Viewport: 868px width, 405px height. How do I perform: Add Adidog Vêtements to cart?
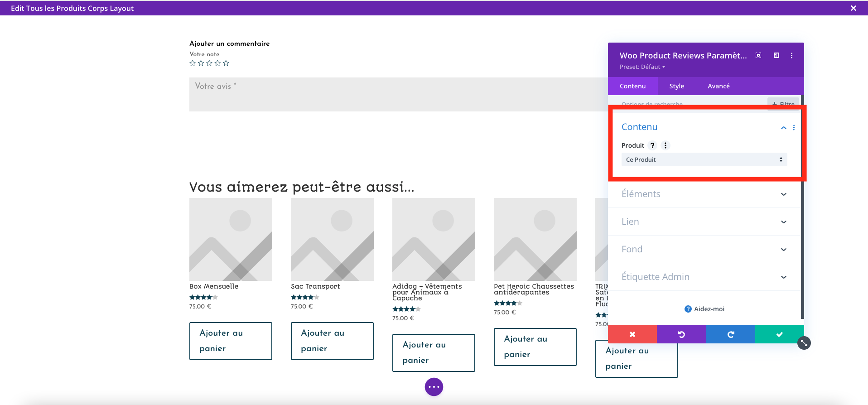434,353
